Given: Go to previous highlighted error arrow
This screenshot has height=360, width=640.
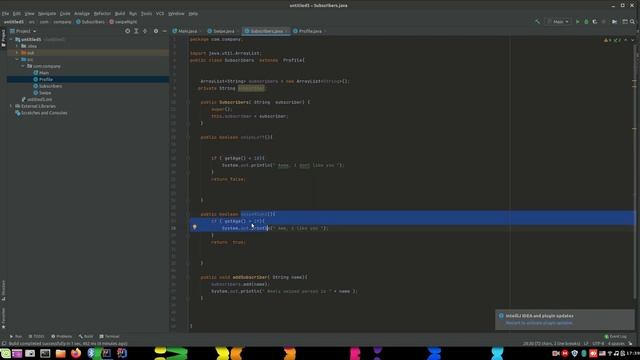Looking at the screenshot, I should [x=626, y=40].
